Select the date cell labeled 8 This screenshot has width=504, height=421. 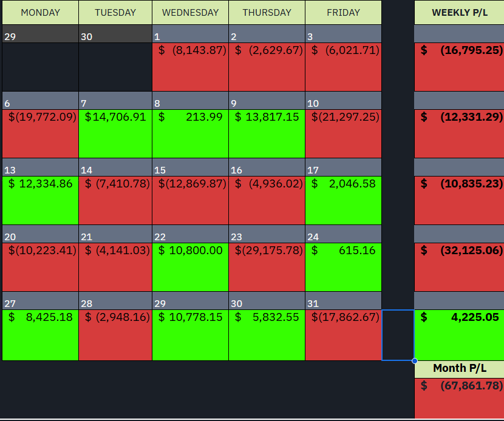[x=190, y=101]
